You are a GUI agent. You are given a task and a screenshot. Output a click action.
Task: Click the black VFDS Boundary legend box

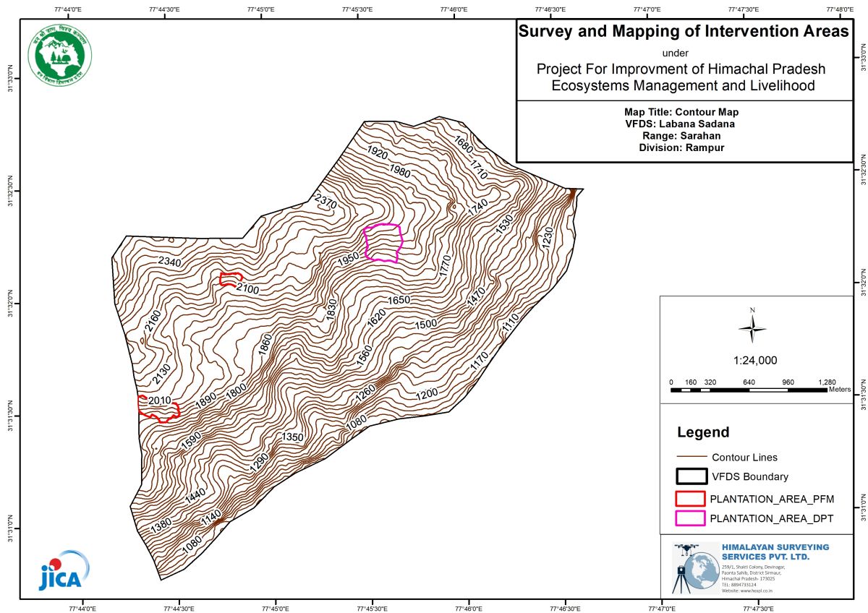point(691,476)
